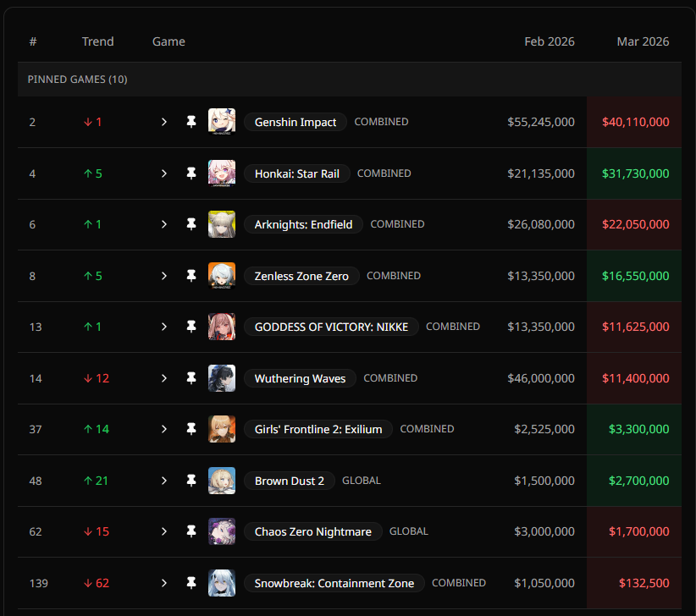Open the Chaos Zero Nightmare name pill
This screenshot has height=616, width=696.
[313, 531]
